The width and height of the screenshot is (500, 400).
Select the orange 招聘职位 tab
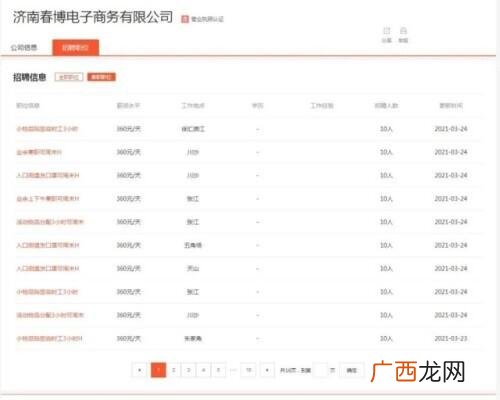75,47
